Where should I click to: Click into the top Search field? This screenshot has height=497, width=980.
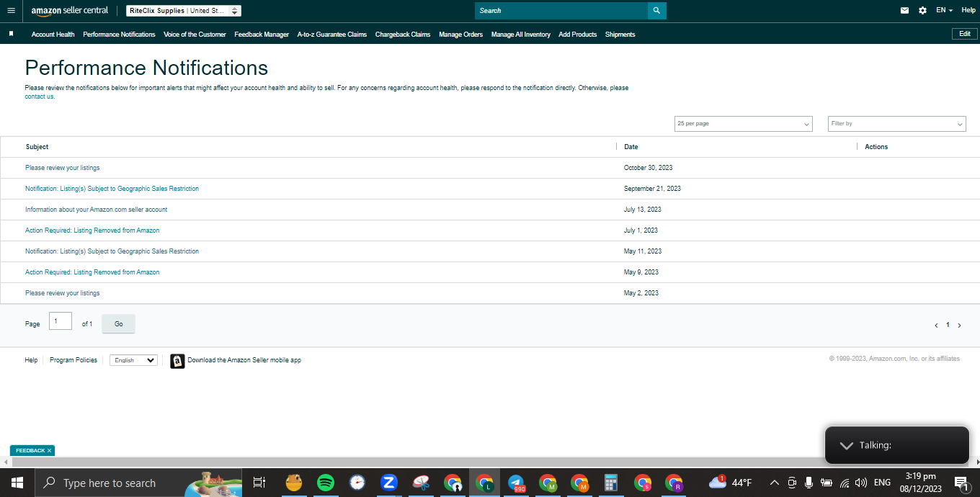(561, 11)
